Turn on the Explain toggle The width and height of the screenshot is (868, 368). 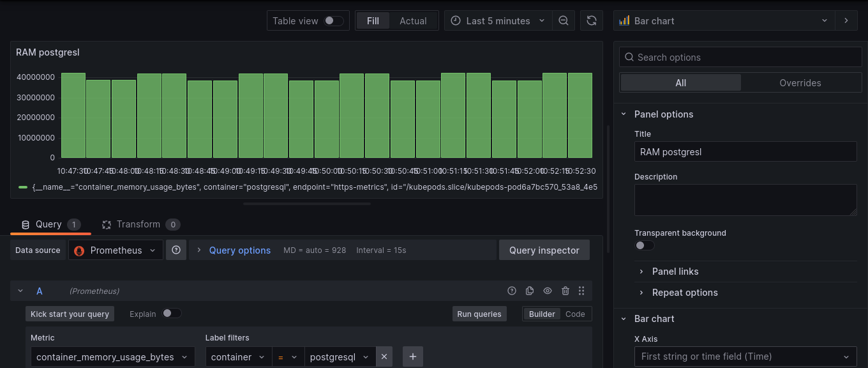tap(172, 313)
